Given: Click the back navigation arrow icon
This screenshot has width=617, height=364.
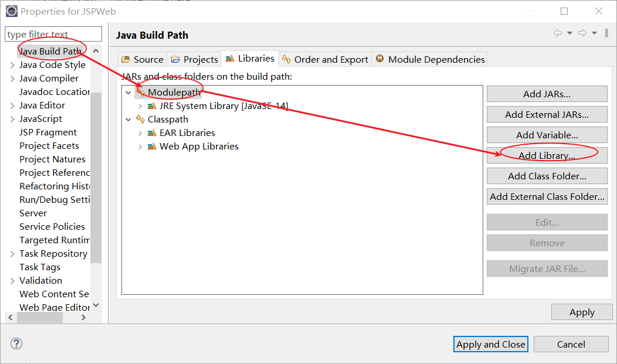Looking at the screenshot, I should click(x=558, y=33).
